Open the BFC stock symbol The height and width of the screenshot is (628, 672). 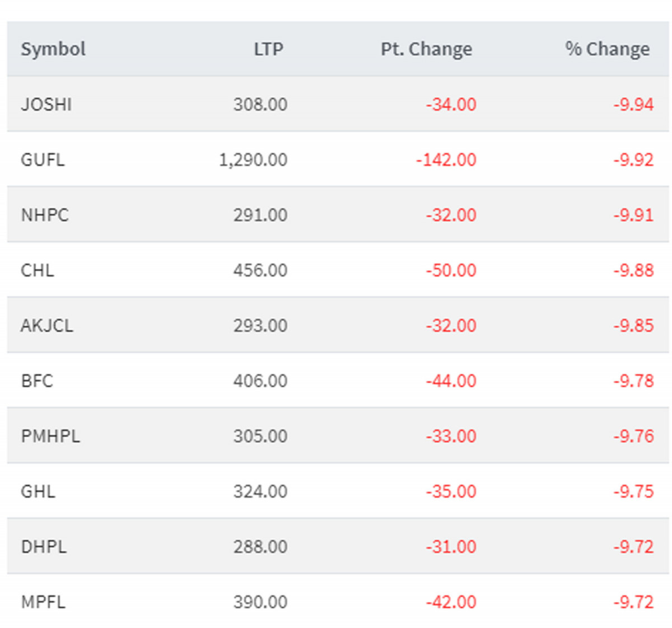point(37,381)
